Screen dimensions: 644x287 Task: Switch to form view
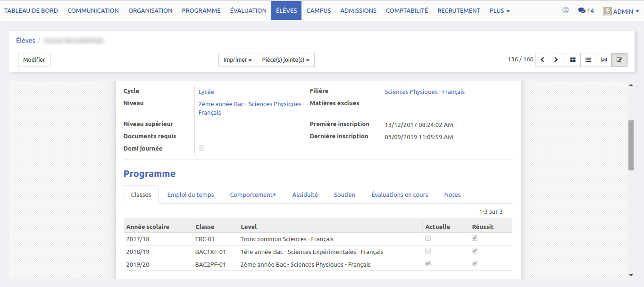[x=619, y=60]
